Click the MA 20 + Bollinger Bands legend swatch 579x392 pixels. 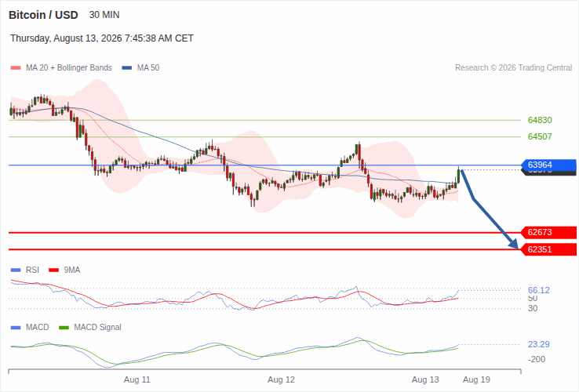(x=16, y=68)
